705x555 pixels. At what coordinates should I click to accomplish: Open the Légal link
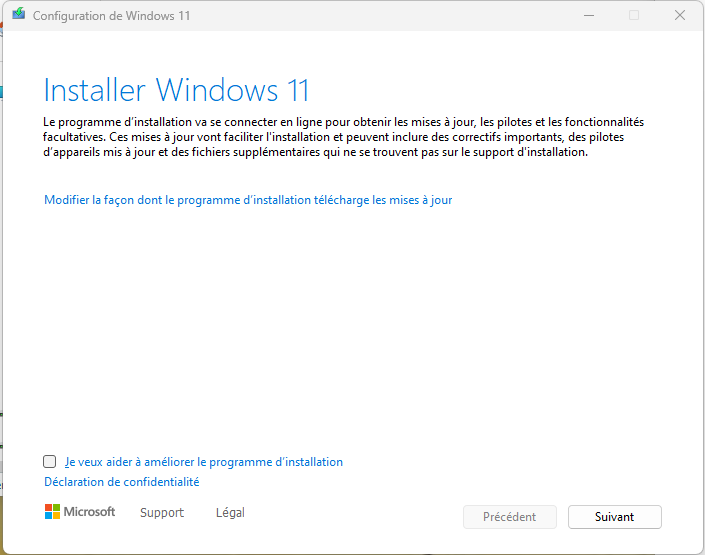pyautogui.click(x=230, y=513)
